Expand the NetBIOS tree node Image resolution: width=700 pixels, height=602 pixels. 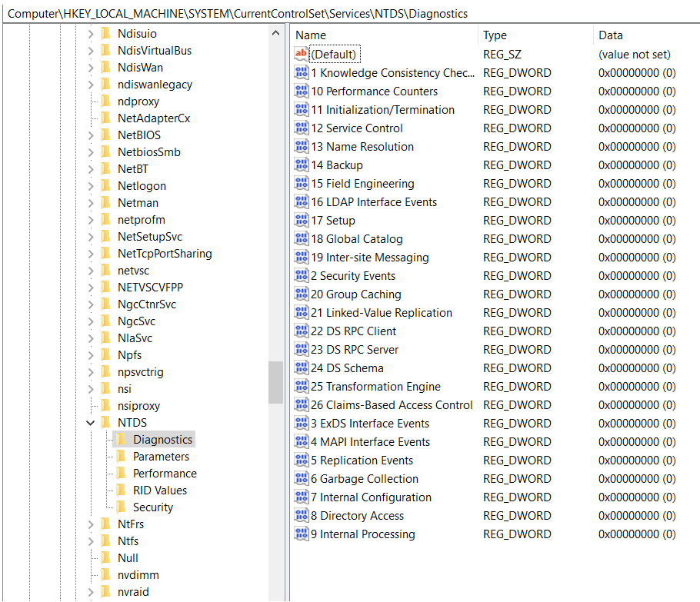90,135
